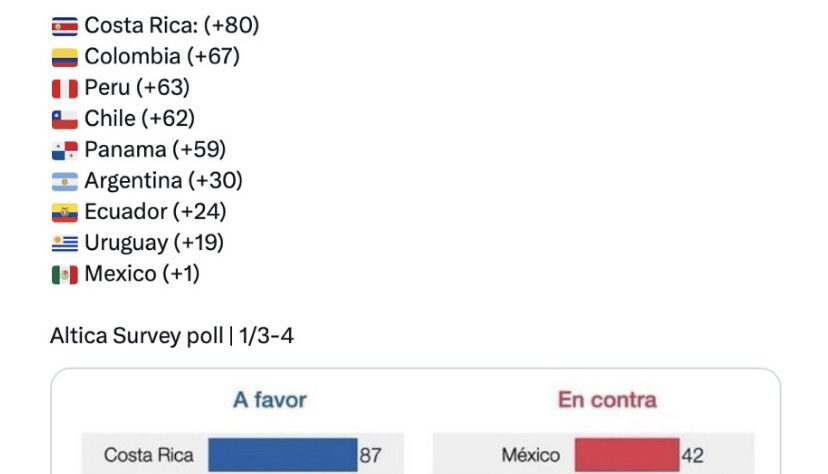Click the Argentina flag icon
The height and width of the screenshot is (474, 828).
click(x=64, y=182)
